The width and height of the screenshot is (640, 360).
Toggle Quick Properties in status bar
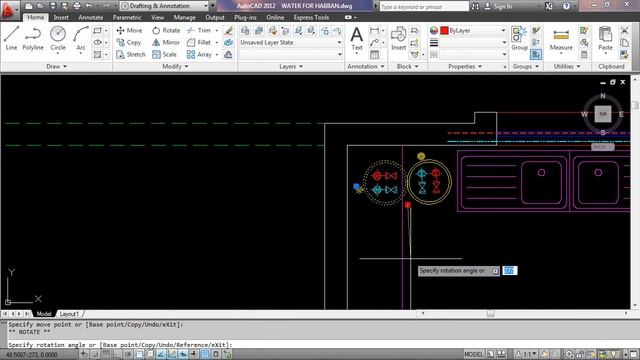tap(216, 354)
